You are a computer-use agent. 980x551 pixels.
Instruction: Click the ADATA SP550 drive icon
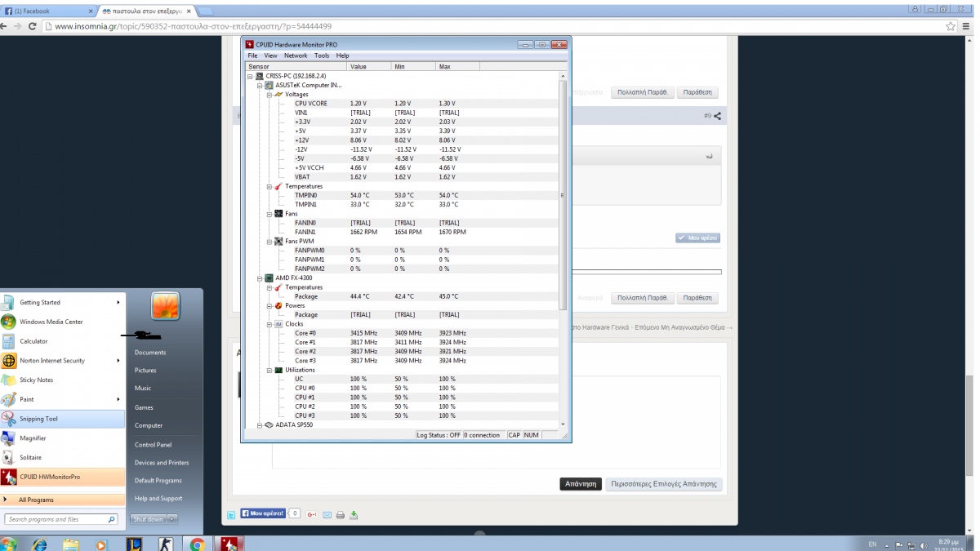pos(269,425)
